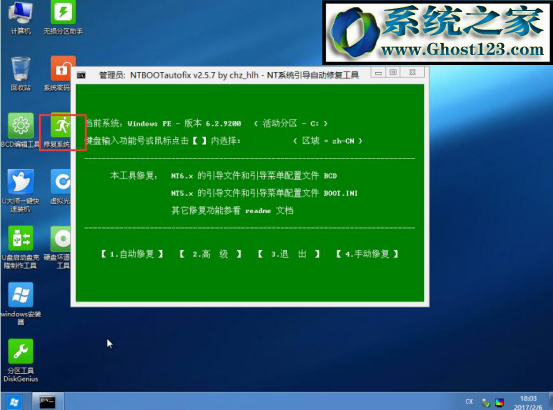
Task: Select option 4.手动修复 in the console
Action: tap(367, 254)
